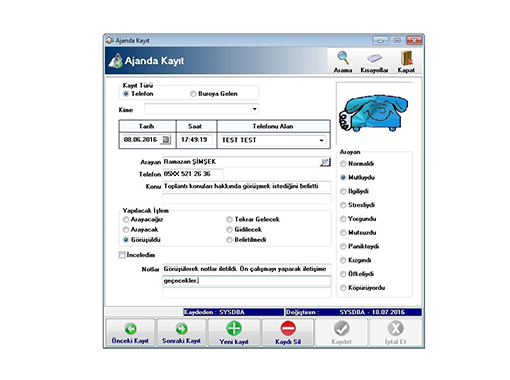This screenshot has height=380, width=510.
Task: Expand the Telefonu Alan dropdown
Action: click(321, 140)
